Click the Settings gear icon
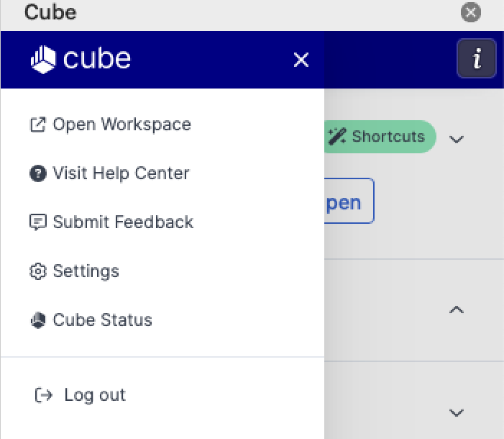The height and width of the screenshot is (439, 504). [x=37, y=271]
